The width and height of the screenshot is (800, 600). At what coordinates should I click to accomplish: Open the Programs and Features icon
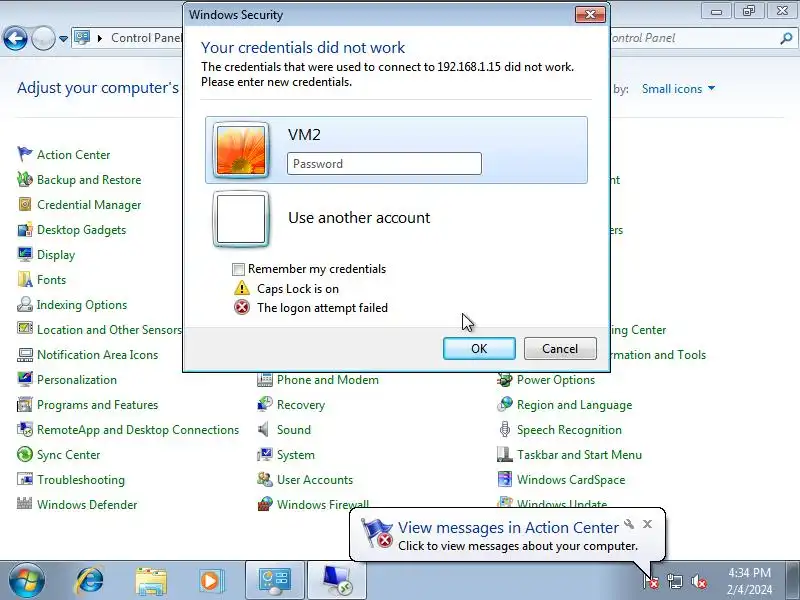[24, 404]
